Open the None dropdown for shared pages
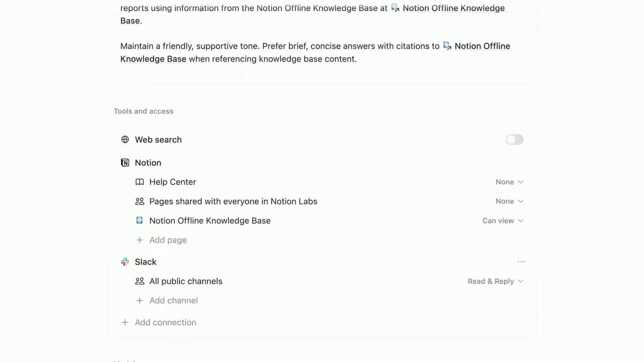Viewport: 644px width, 362px height. (x=509, y=201)
